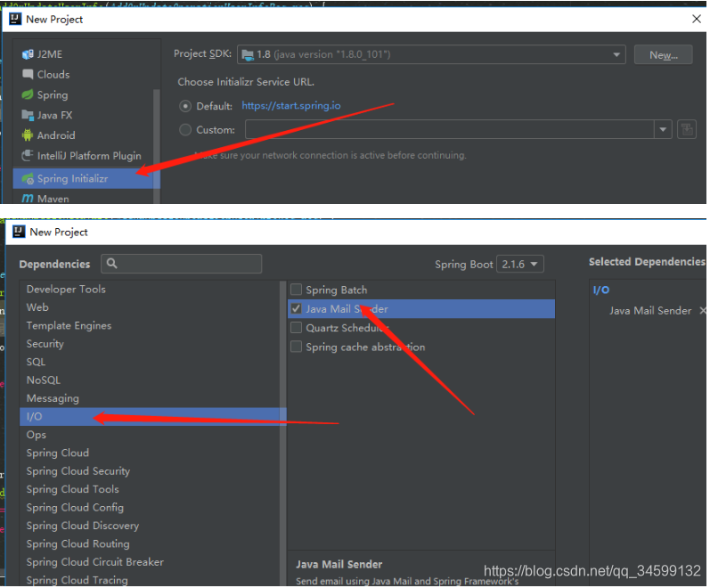The height and width of the screenshot is (588, 710).
Task: Click Java Mail Sender under Selected Dependencies
Action: 649,311
